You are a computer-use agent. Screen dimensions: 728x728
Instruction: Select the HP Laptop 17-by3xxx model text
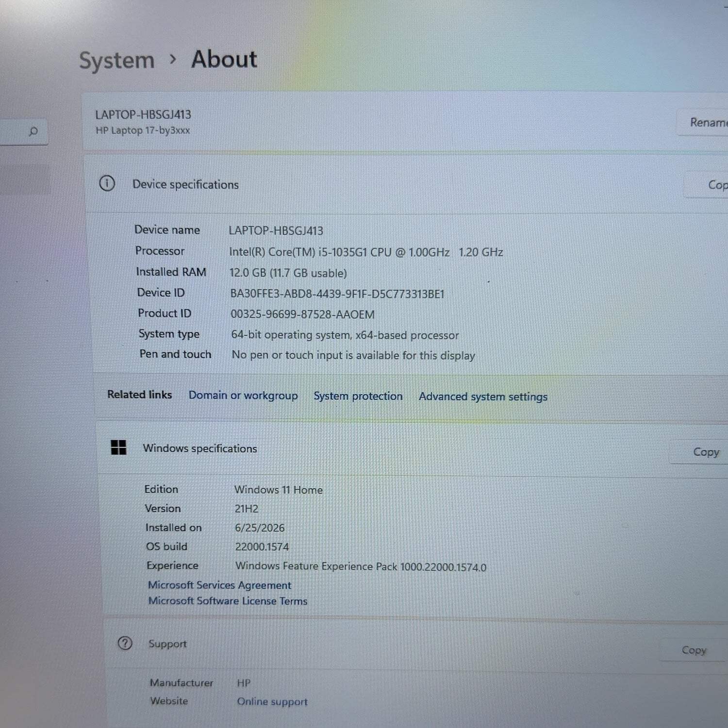(143, 131)
